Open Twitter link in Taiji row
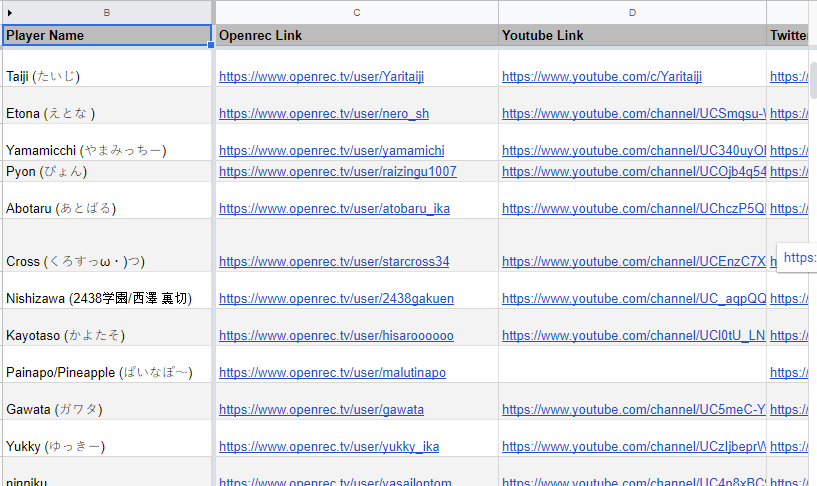 789,77
